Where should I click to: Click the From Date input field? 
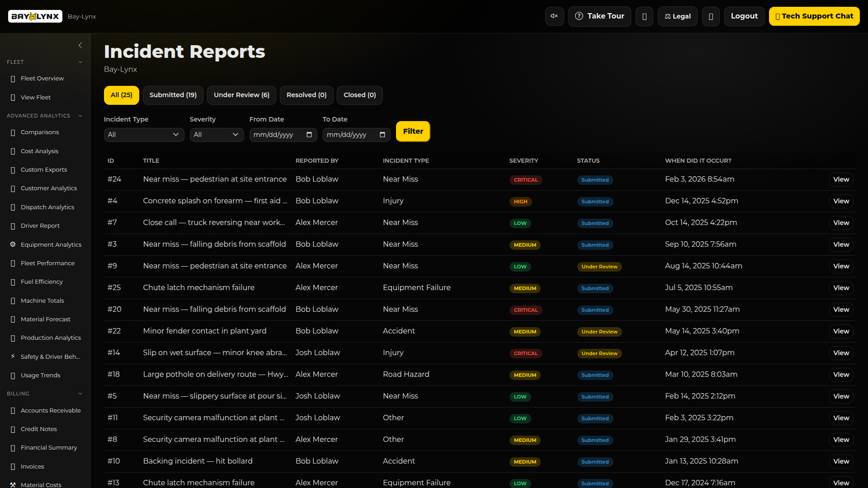pyautogui.click(x=283, y=134)
